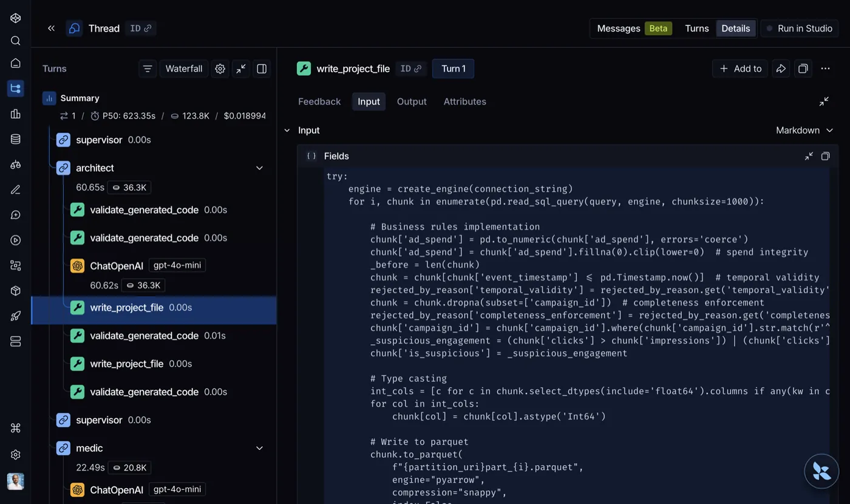850x504 pixels.
Task: Collapse the Fields block with shrink icon
Action: coord(809,156)
